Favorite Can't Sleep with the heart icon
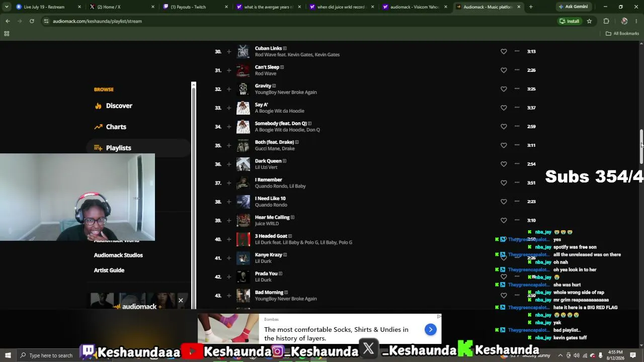The height and width of the screenshot is (362, 644). pos(504,70)
